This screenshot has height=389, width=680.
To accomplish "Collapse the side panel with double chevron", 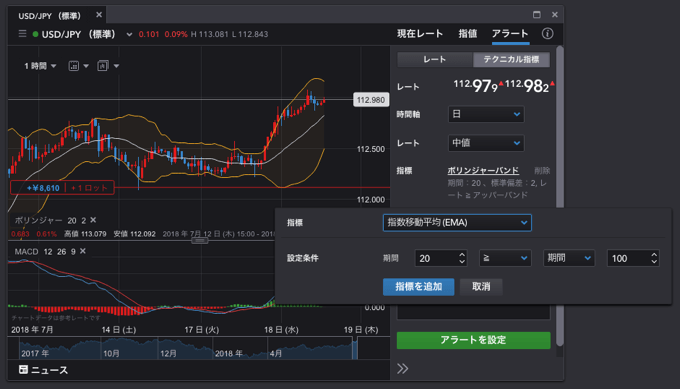I will tap(402, 369).
